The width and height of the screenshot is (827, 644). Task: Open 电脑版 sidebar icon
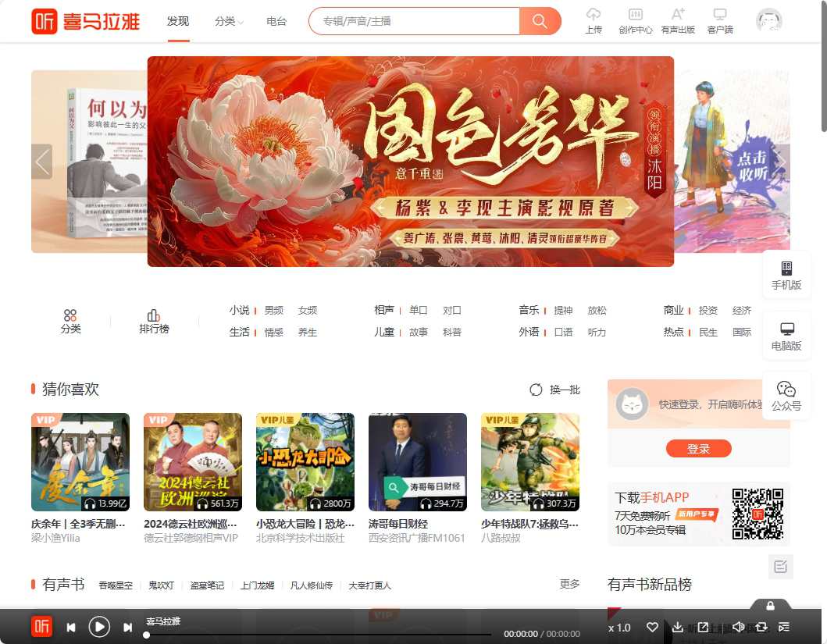tap(786, 336)
